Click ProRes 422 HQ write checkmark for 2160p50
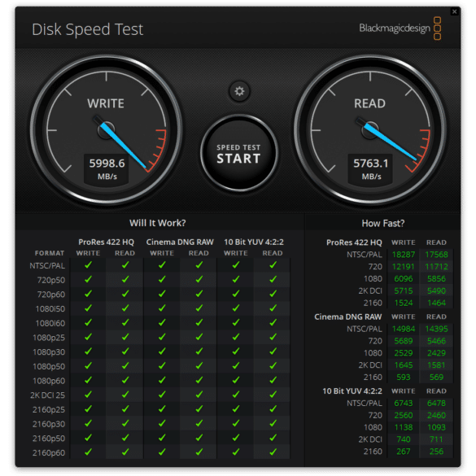The width and height of the screenshot is (476, 476). [x=88, y=438]
